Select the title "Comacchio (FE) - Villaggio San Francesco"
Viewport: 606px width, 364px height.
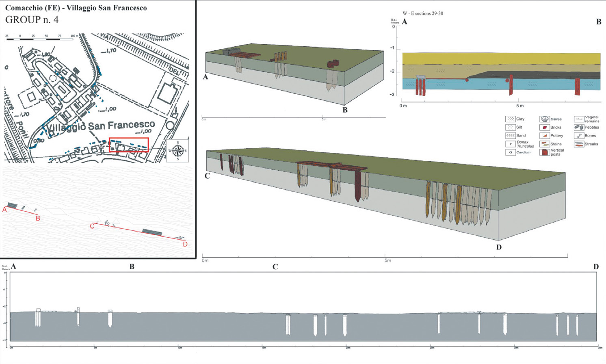pyautogui.click(x=76, y=8)
